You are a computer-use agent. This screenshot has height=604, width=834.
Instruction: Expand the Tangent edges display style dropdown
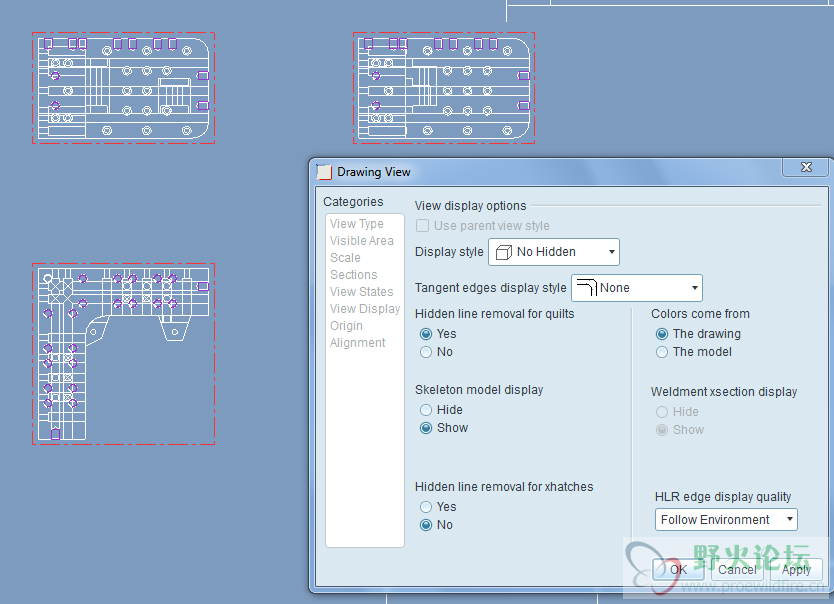[x=636, y=288]
